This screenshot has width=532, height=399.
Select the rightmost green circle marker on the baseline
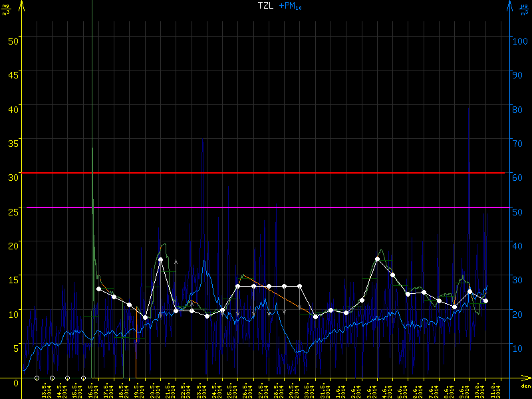(x=83, y=378)
